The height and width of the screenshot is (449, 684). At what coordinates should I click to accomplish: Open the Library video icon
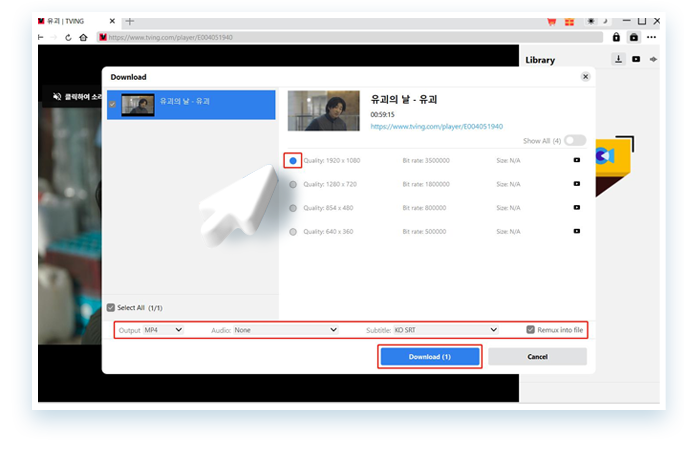click(x=636, y=59)
